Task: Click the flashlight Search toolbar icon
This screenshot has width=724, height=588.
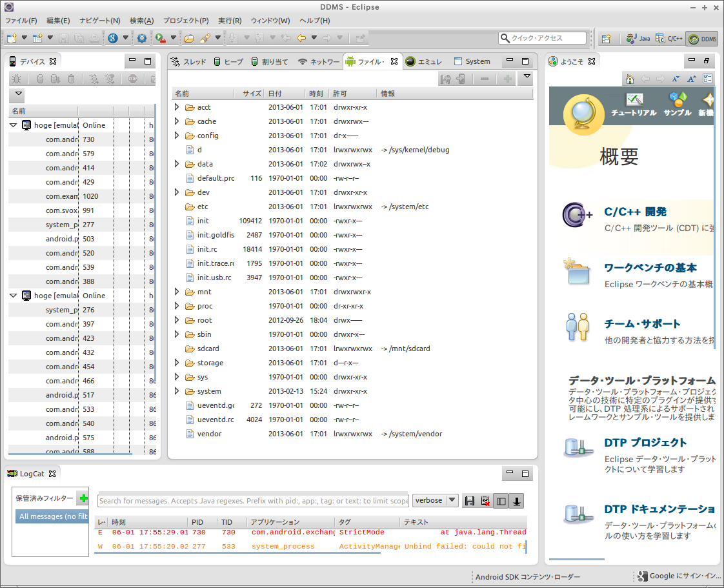Action: tap(205, 38)
